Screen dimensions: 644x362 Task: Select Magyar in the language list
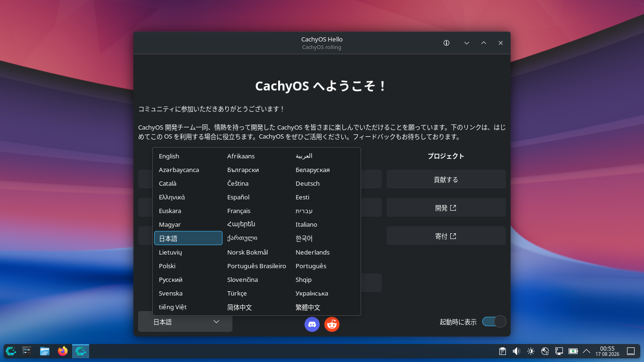point(188,224)
